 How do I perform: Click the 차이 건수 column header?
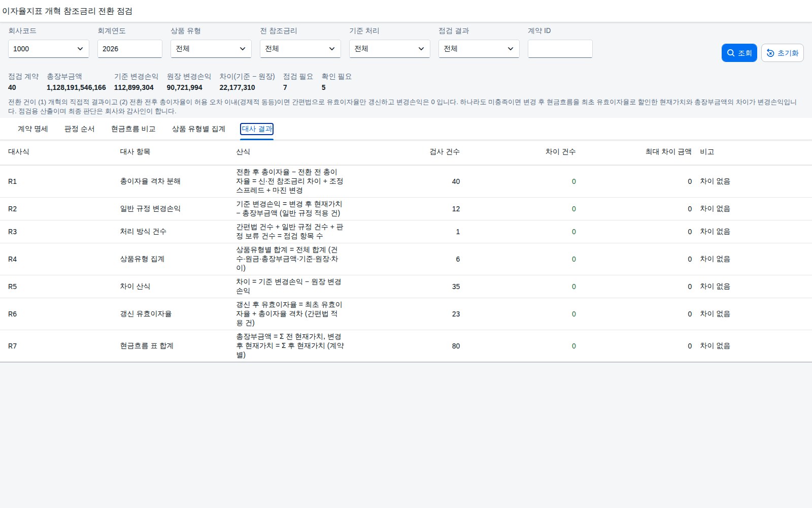pyautogui.click(x=560, y=152)
